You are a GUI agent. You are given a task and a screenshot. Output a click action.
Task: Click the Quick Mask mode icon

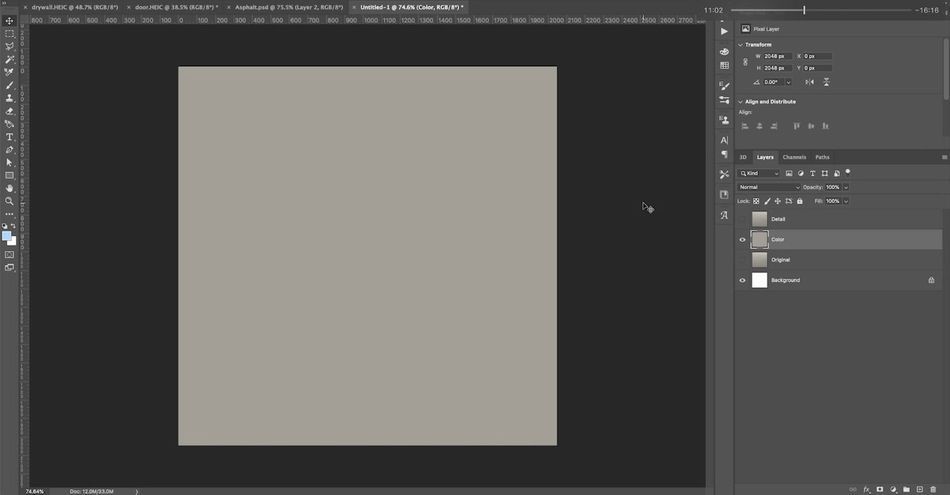(x=9, y=254)
